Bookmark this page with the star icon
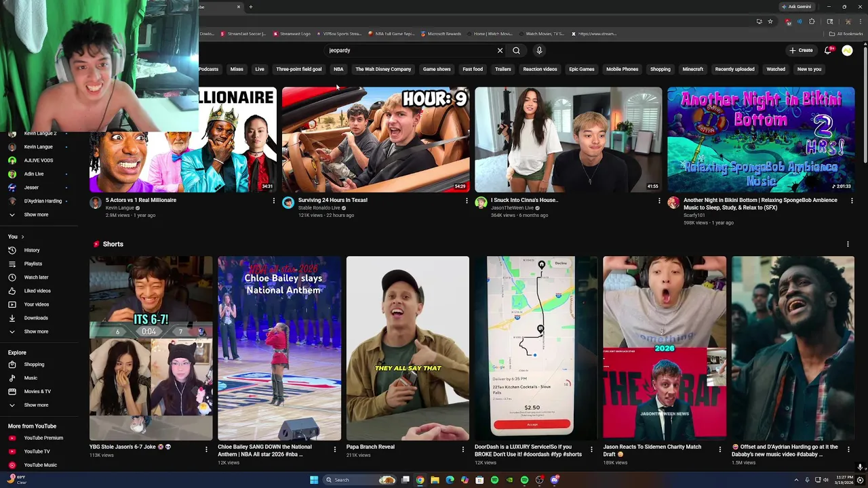 click(770, 21)
